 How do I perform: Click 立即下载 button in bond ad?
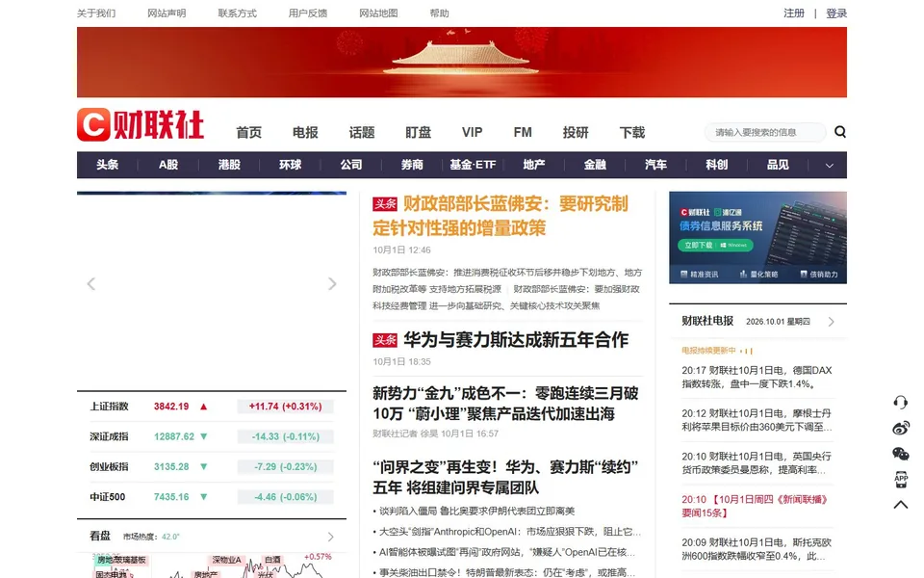click(715, 245)
